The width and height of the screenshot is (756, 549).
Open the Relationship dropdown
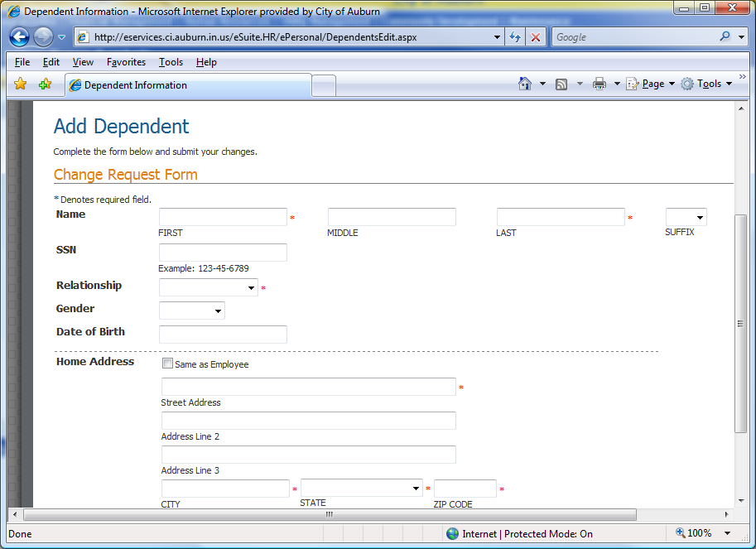(x=209, y=287)
